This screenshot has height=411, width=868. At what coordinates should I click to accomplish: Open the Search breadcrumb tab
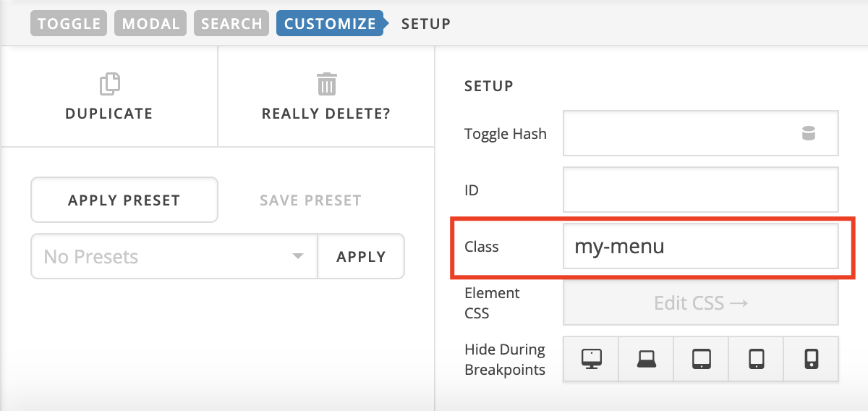(231, 23)
